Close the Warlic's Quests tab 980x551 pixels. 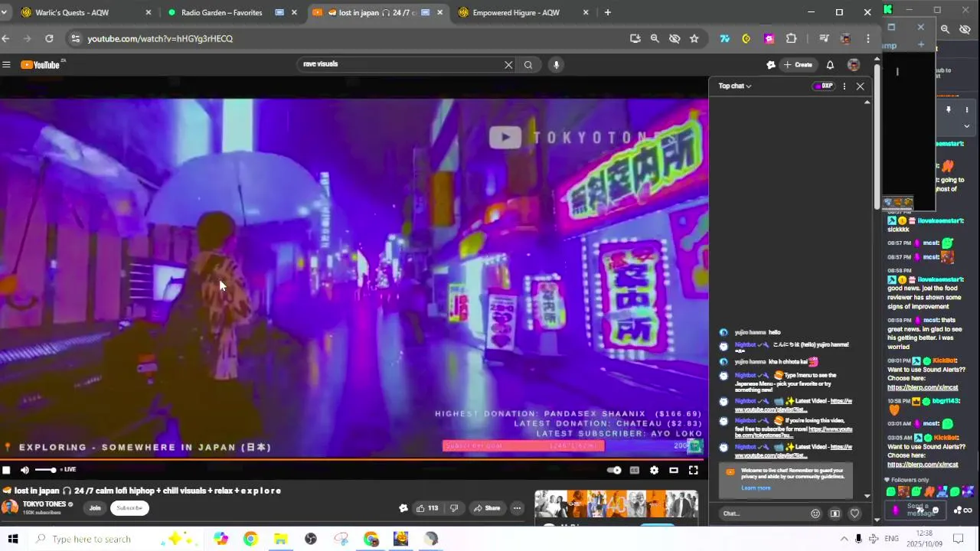(149, 12)
